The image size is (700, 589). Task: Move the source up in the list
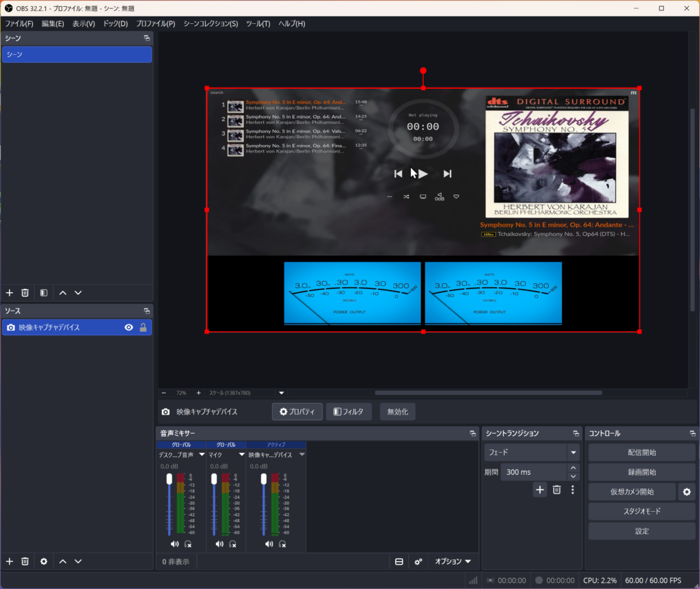pyautogui.click(x=63, y=561)
